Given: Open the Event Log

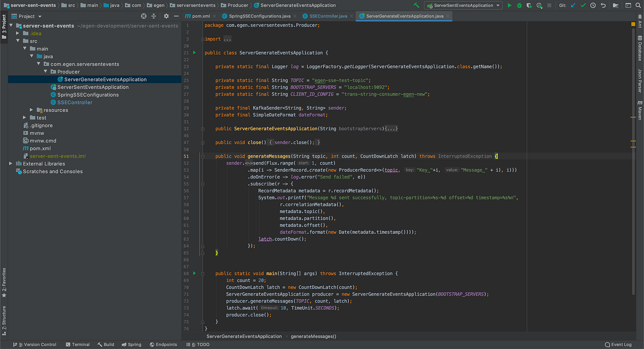Looking at the screenshot, I should point(618,344).
